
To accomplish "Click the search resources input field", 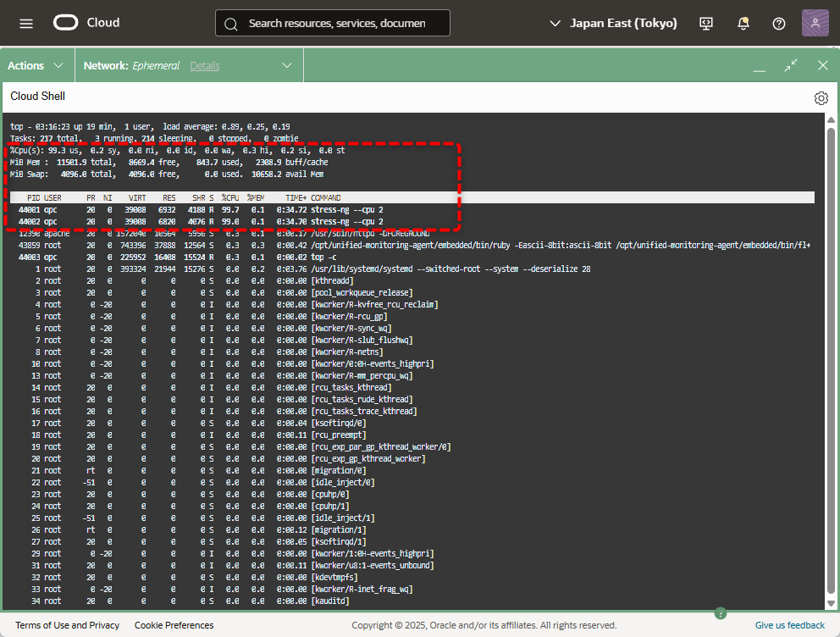I will pyautogui.click(x=336, y=24).
